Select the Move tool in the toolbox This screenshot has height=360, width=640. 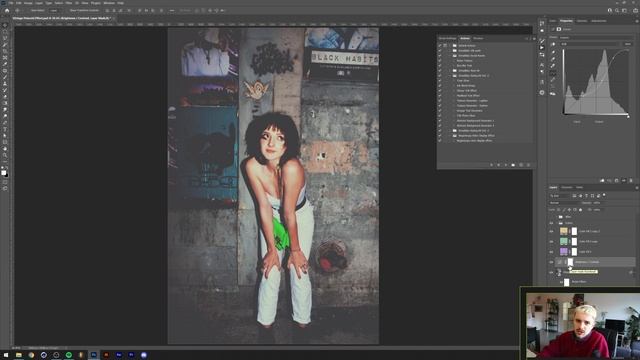pos(5,25)
